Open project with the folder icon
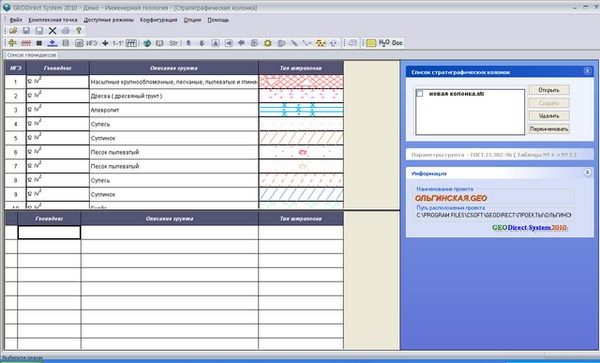 (x=13, y=31)
